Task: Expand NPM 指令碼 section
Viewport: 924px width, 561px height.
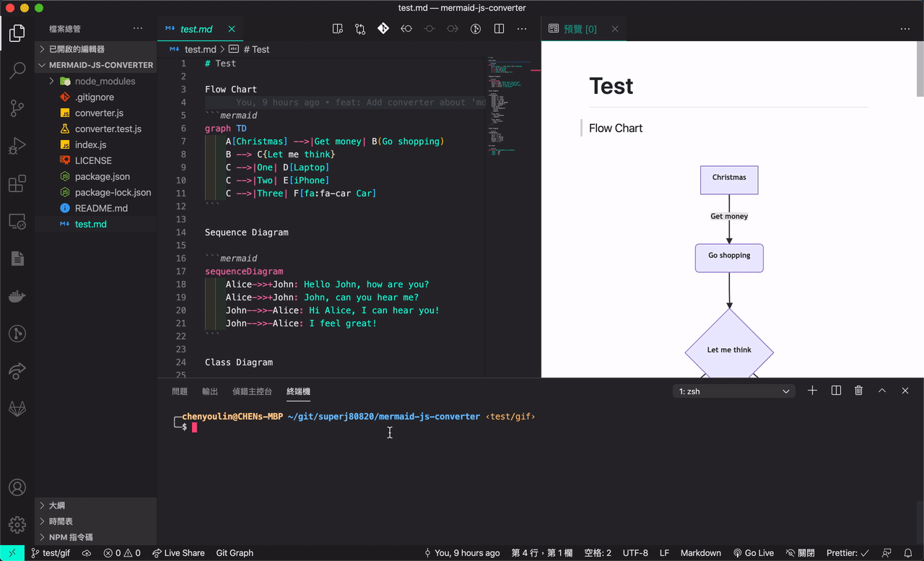Action: pyautogui.click(x=95, y=537)
